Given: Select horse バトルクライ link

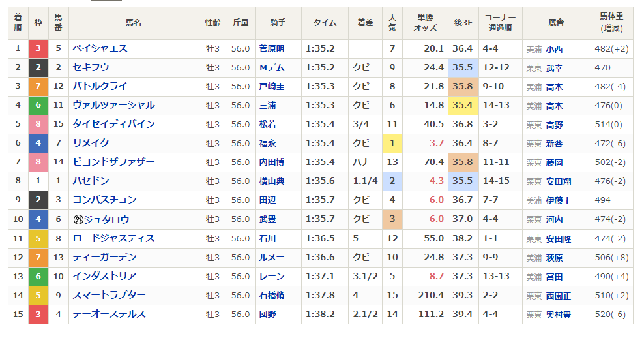Looking at the screenshot, I should pos(100,86).
